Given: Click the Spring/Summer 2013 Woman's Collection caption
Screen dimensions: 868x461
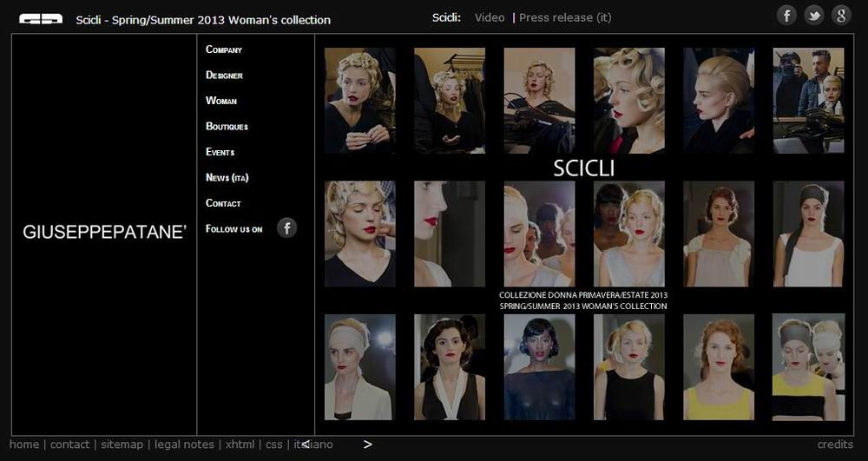Looking at the screenshot, I should coord(583,306).
